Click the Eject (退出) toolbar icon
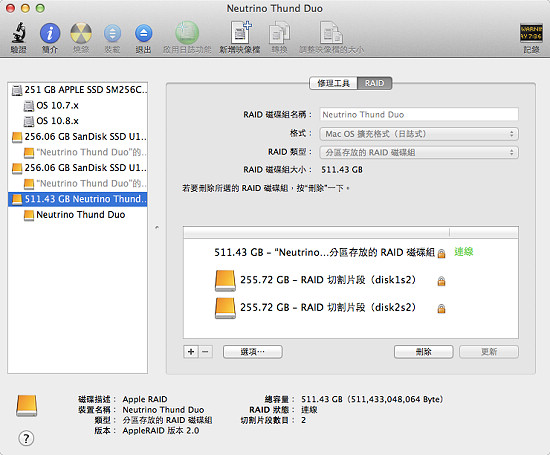 (x=143, y=34)
